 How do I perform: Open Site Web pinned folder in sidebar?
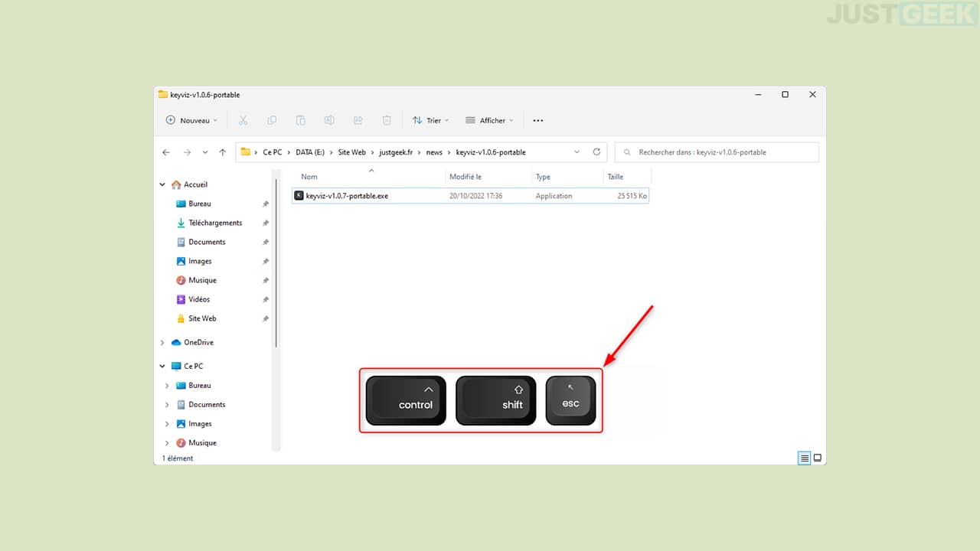202,318
